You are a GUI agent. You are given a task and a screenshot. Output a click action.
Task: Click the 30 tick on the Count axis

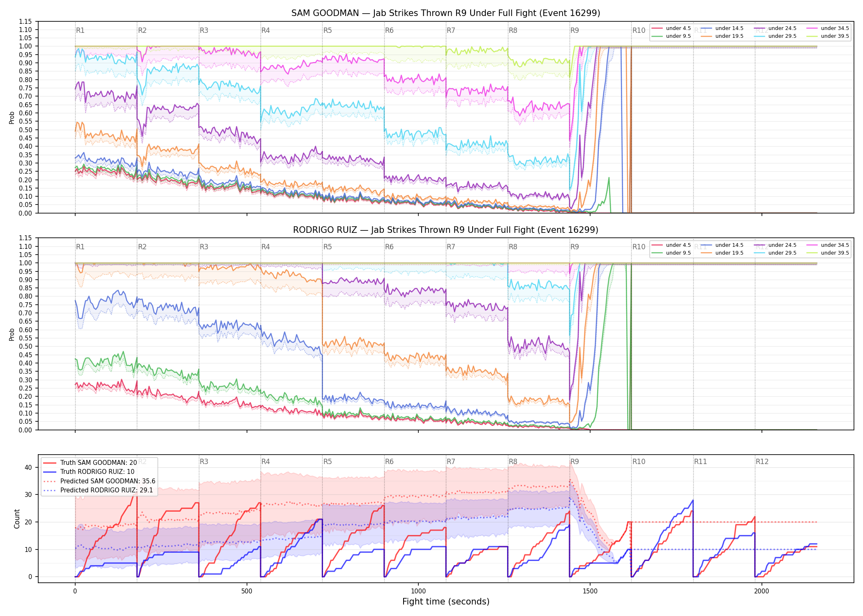coord(28,494)
